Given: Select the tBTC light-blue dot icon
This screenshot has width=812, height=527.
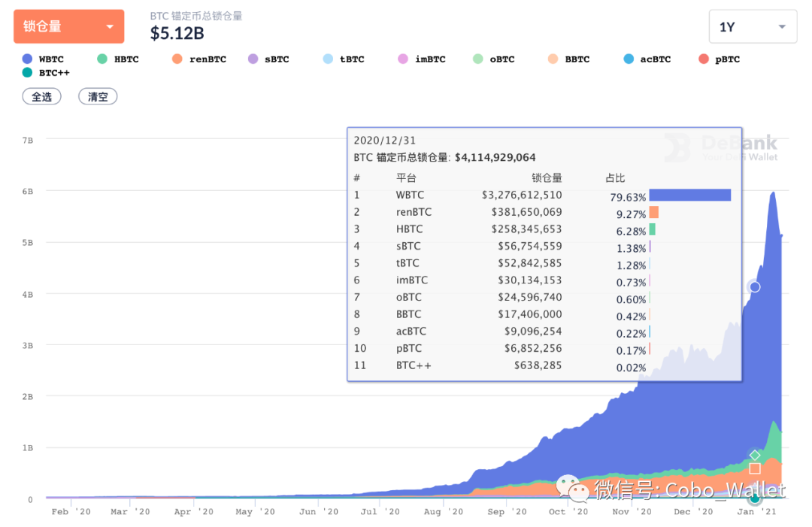Looking at the screenshot, I should pos(329,59).
